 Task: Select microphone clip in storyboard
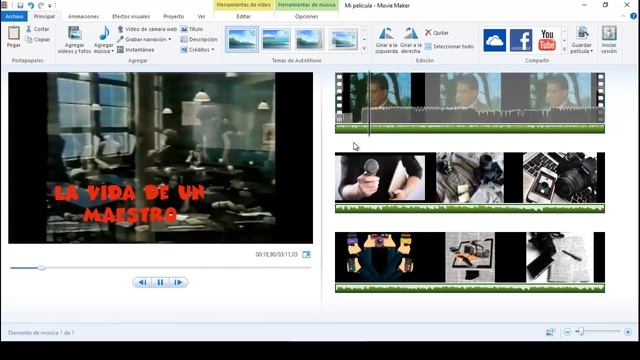click(380, 178)
